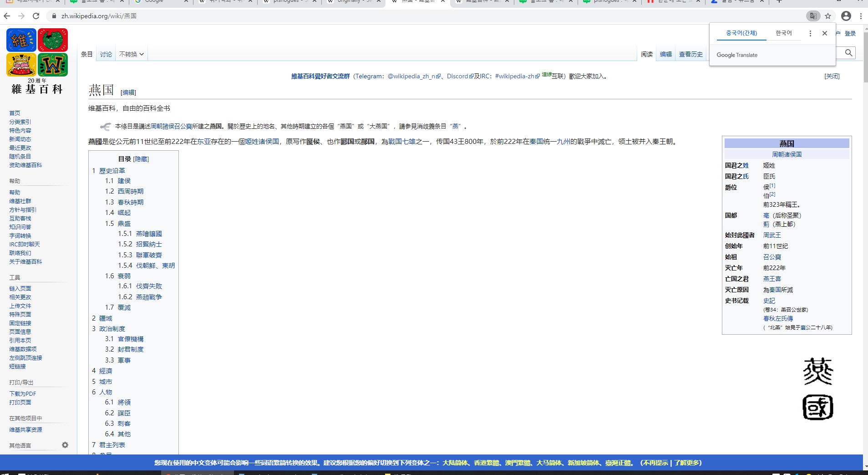Open the Chrome three-dot menu
This screenshot has height=475, width=868.
861,16
